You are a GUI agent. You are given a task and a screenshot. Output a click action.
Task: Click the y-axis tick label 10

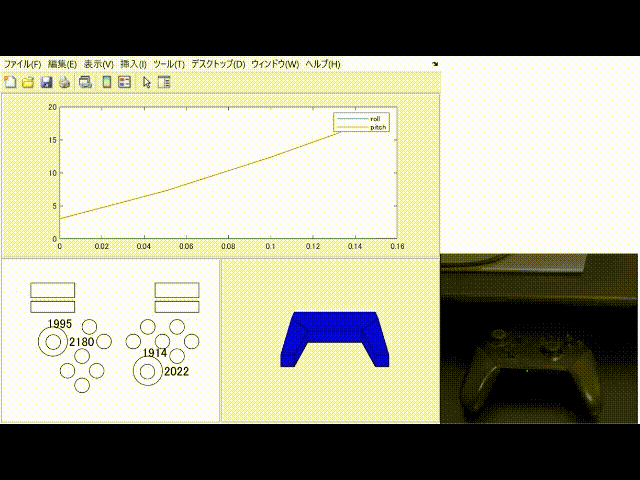[52, 173]
